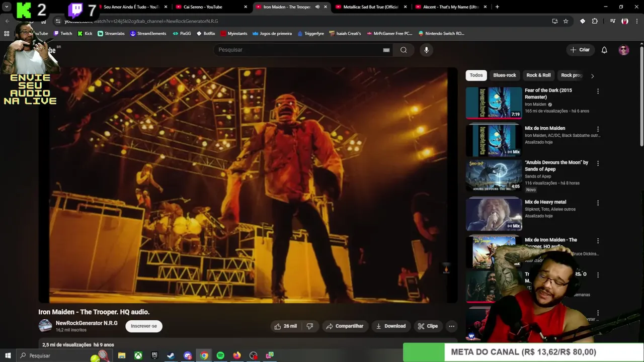644x362 pixels.
Task: Click the Download button
Action: (391, 326)
